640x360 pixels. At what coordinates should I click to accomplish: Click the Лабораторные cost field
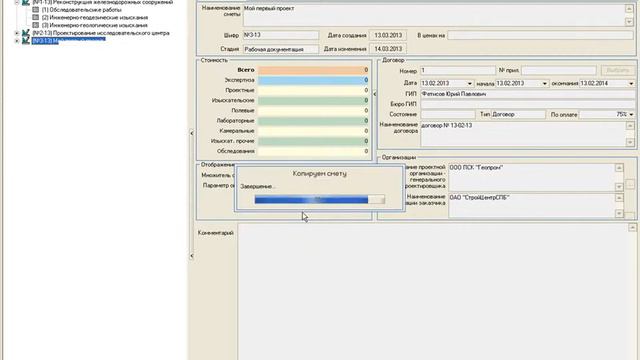tap(313, 121)
